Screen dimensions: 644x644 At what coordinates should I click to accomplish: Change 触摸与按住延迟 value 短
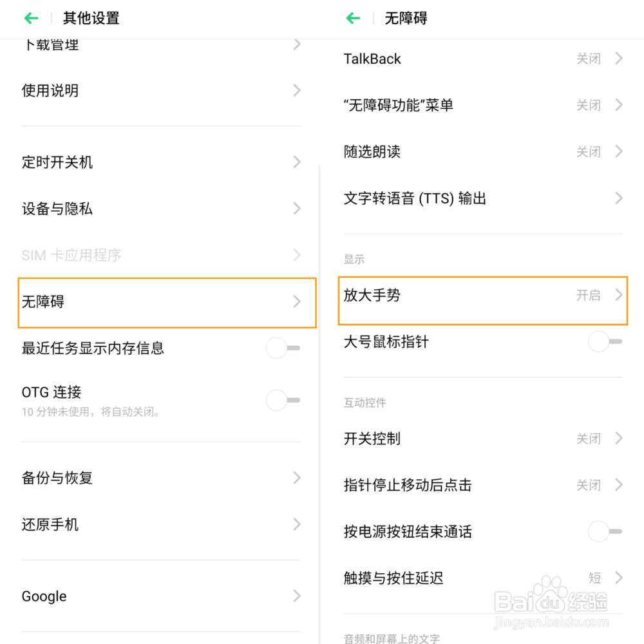[x=594, y=578]
